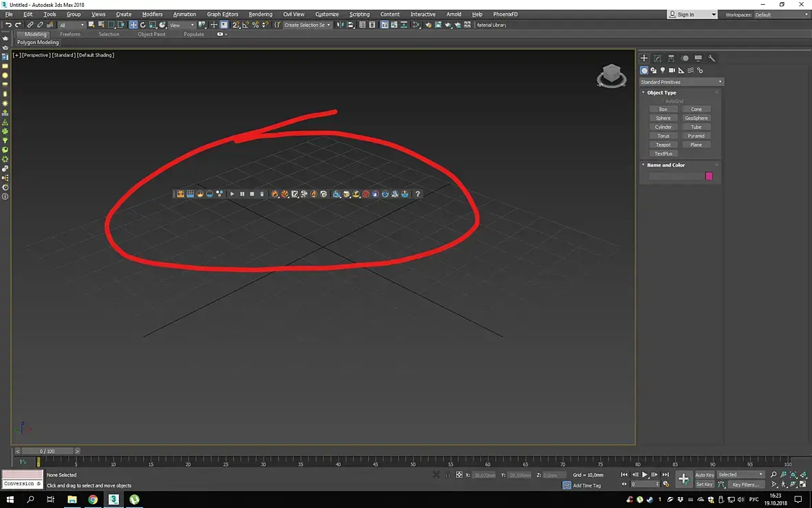Screen dimensions: 812x508
Task: Switch to the Freeform ribbon tab
Action: point(70,34)
